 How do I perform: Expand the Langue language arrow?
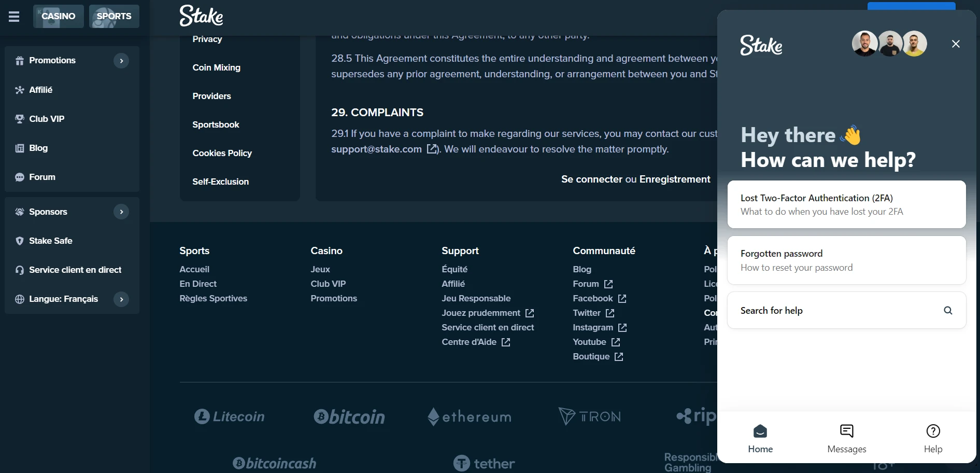pyautogui.click(x=121, y=299)
